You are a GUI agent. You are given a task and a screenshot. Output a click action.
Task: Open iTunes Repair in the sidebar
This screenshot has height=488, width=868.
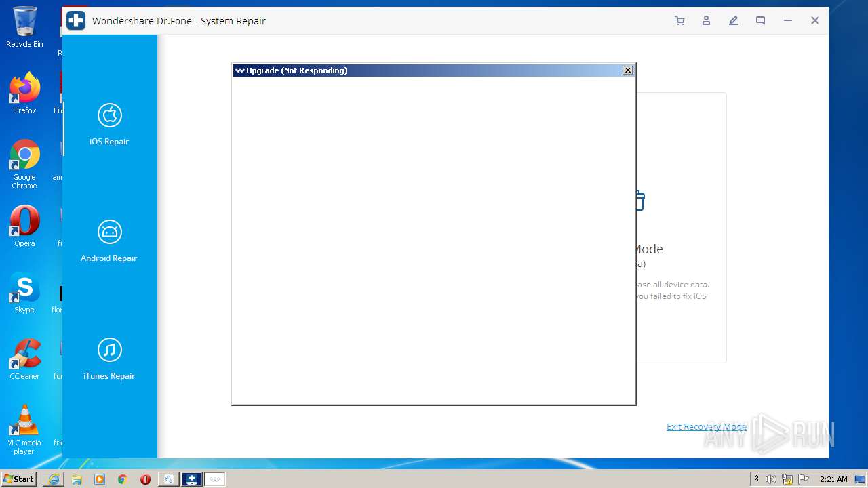click(x=109, y=359)
